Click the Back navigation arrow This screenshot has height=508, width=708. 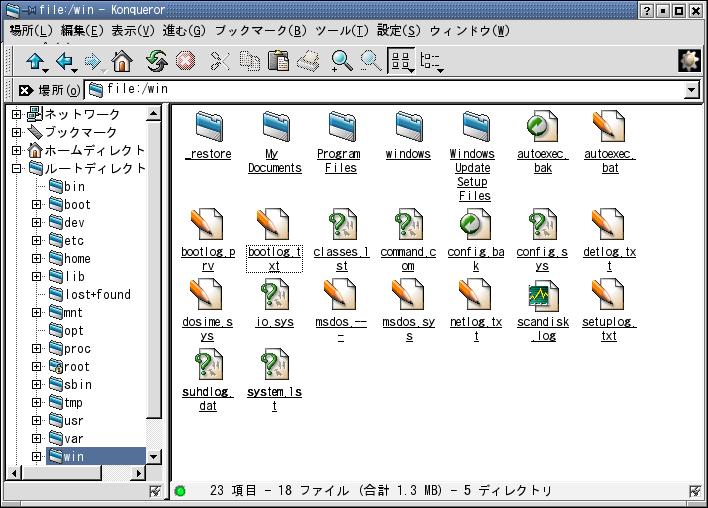(66, 62)
